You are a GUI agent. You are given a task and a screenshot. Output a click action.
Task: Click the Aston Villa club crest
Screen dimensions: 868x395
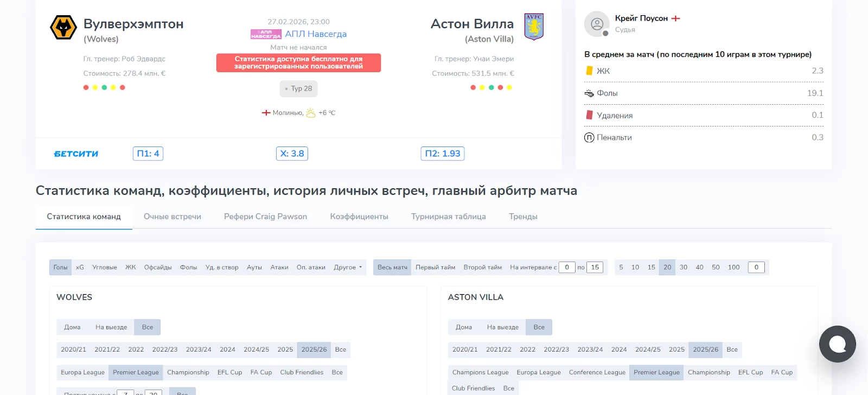click(x=534, y=27)
